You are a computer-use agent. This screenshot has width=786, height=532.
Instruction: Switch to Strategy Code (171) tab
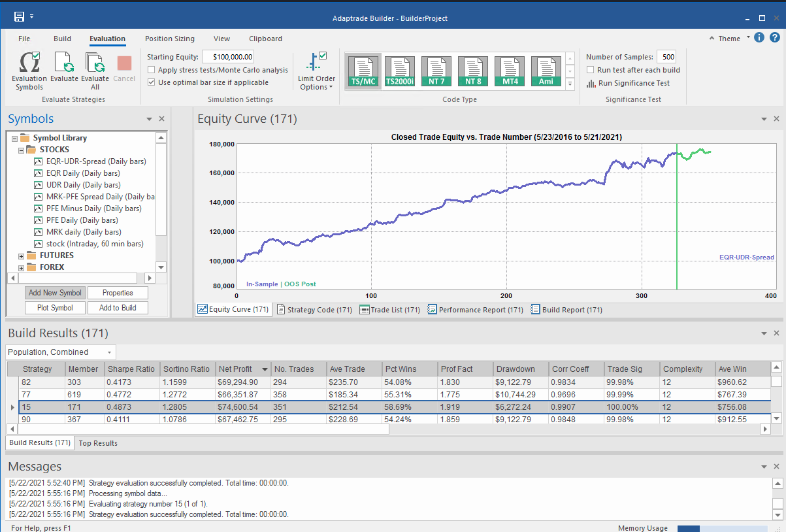click(x=315, y=310)
